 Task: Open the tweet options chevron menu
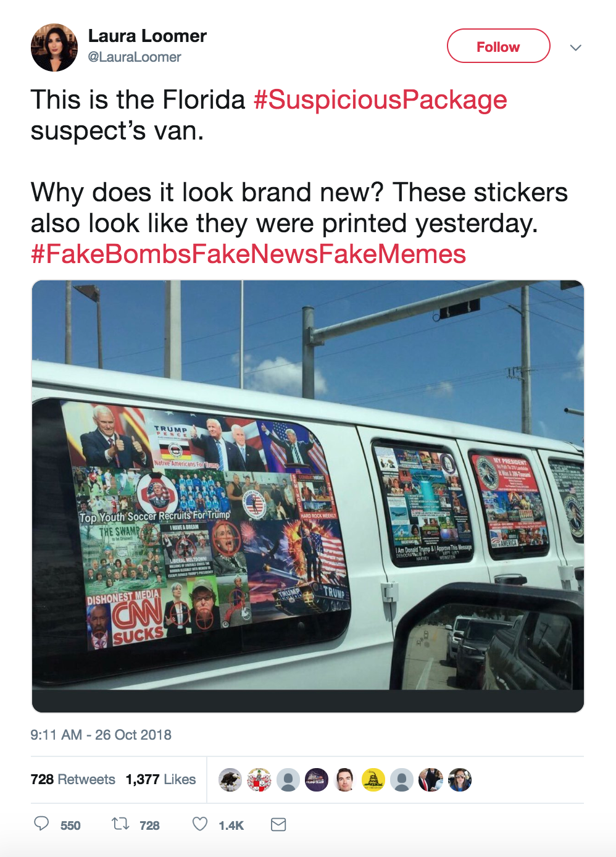click(x=575, y=48)
